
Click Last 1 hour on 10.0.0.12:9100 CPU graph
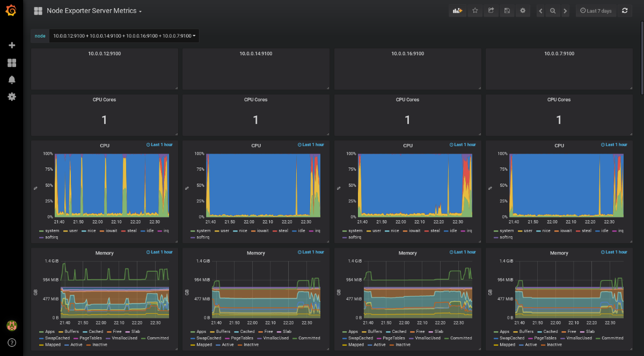pyautogui.click(x=159, y=145)
